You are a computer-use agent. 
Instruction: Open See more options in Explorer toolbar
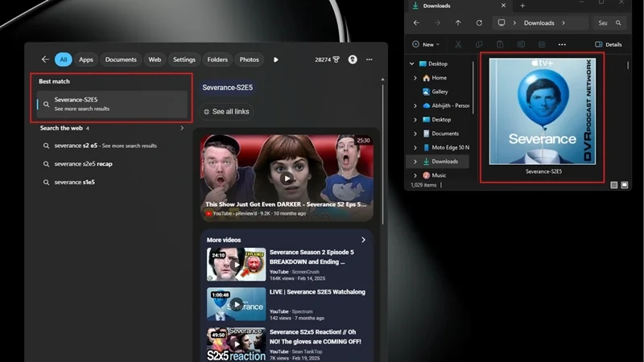pos(562,44)
